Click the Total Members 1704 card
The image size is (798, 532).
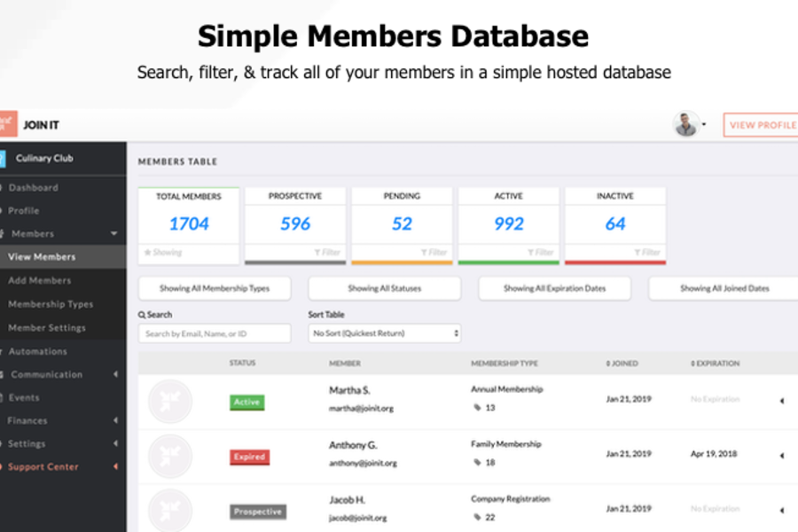point(189,225)
